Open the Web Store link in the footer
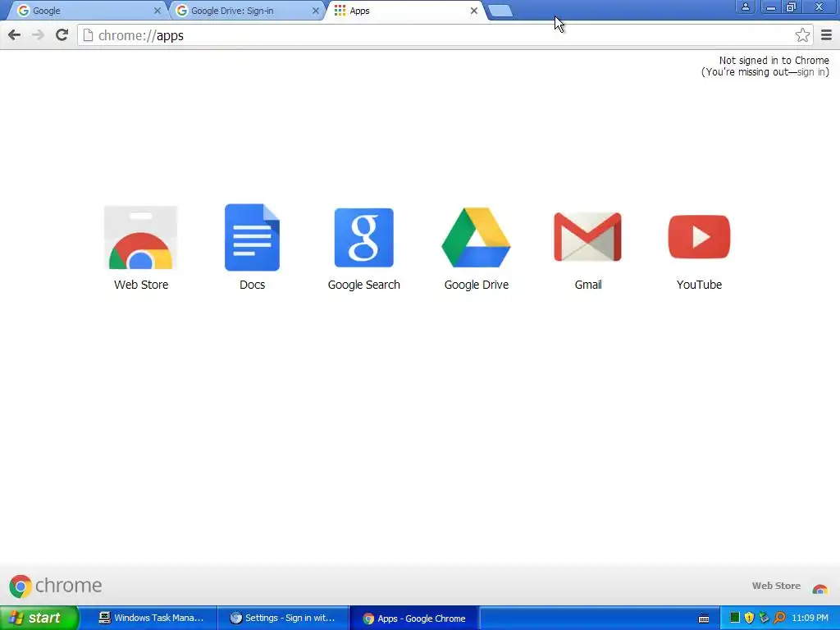This screenshot has width=840, height=630. 776,586
